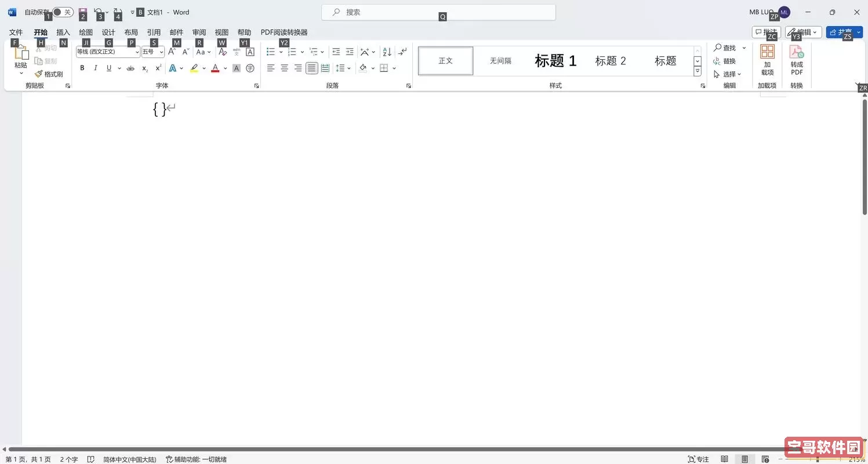
Task: Apply character shading
Action: click(237, 68)
